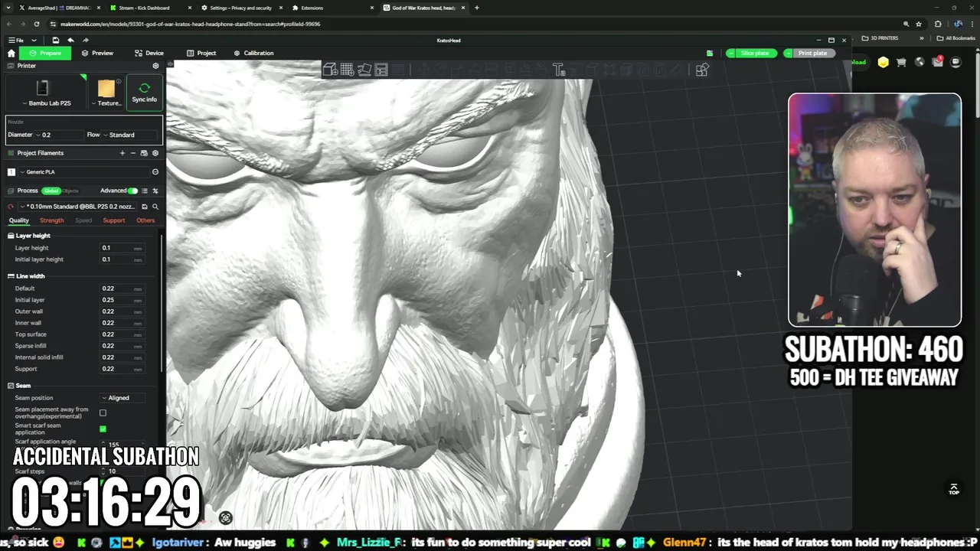
Task: Open Project Filaments settings gear
Action: point(155,153)
